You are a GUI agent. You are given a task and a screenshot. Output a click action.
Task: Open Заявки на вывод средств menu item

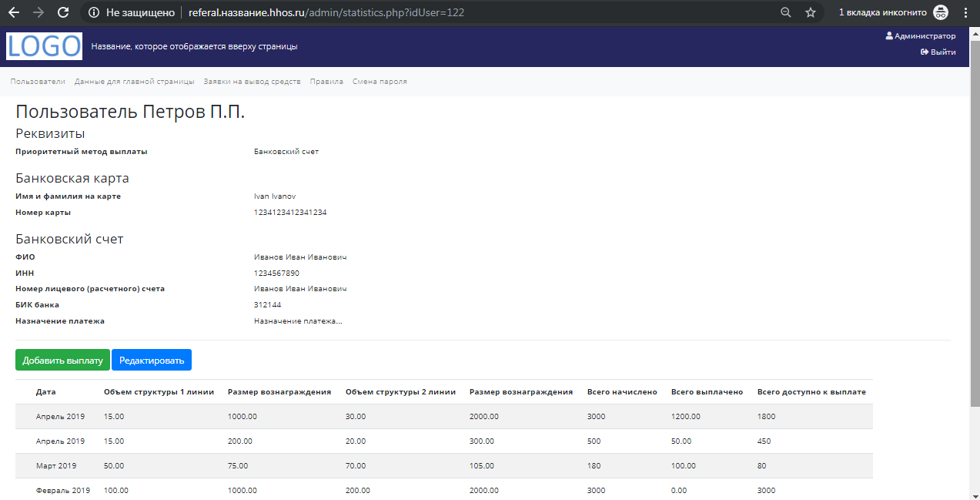coord(253,82)
